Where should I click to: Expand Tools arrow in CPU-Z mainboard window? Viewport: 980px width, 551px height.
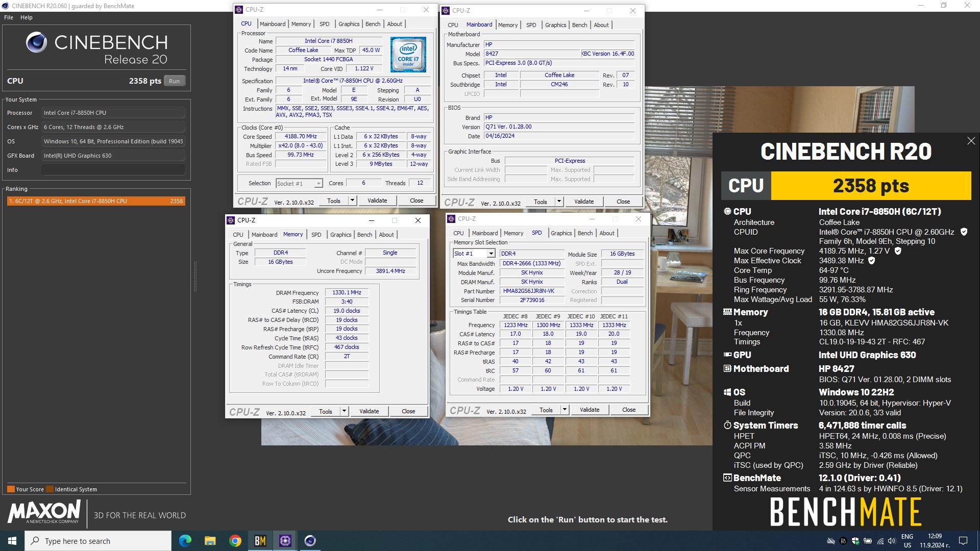(x=559, y=202)
